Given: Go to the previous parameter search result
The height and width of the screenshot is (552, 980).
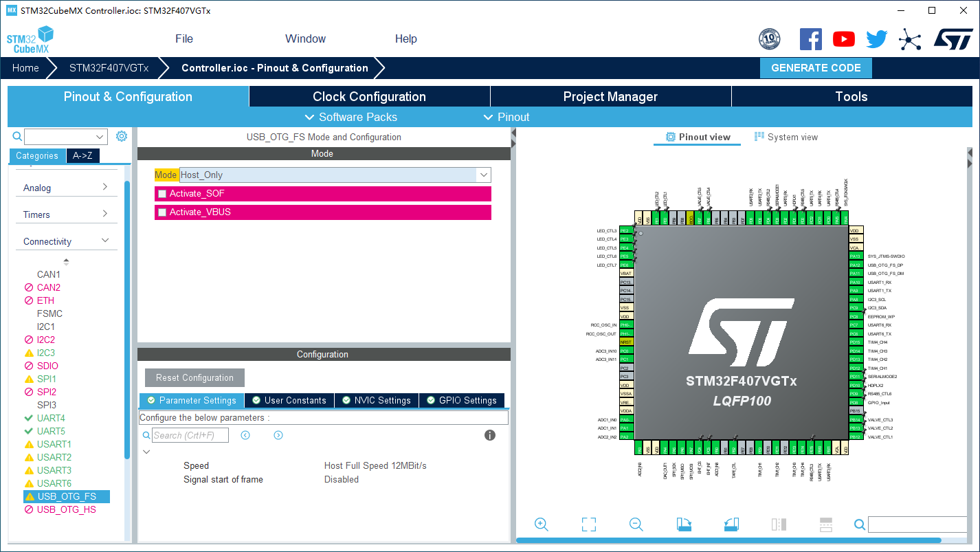Looking at the screenshot, I should pos(245,435).
